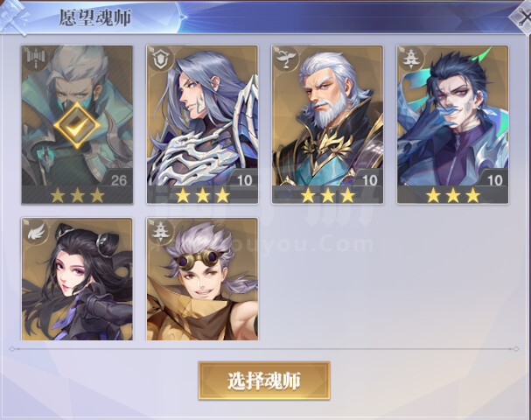Select the goggles-wearing purple-haired character card
Image resolution: width=531 pixels, height=420 pixels.
[x=202, y=279]
